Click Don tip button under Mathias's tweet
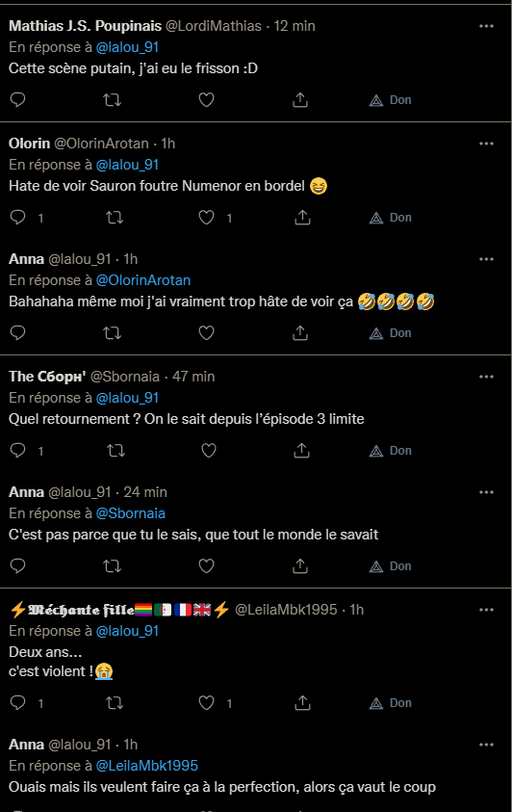 pyautogui.click(x=390, y=100)
